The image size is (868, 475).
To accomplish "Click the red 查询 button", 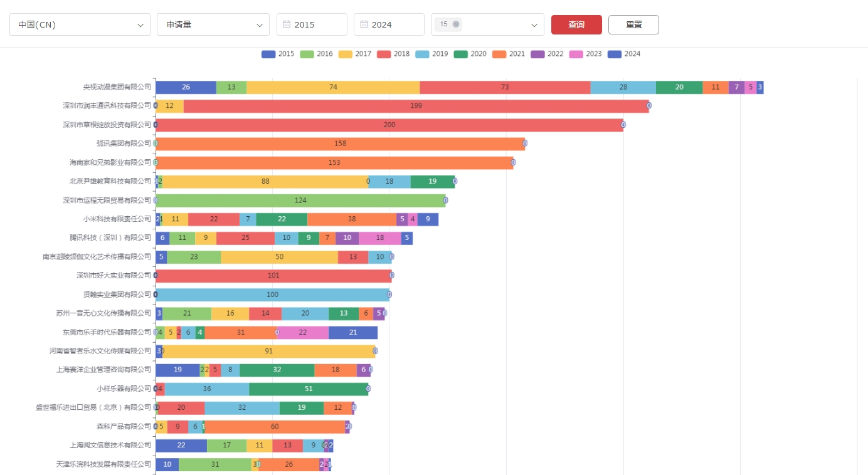I will 576,24.
